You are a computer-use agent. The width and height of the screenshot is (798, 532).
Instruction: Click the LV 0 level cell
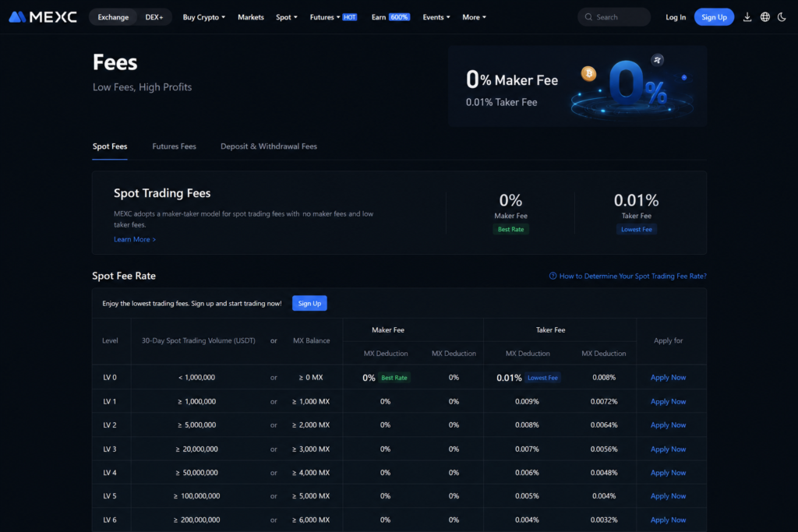click(x=110, y=377)
